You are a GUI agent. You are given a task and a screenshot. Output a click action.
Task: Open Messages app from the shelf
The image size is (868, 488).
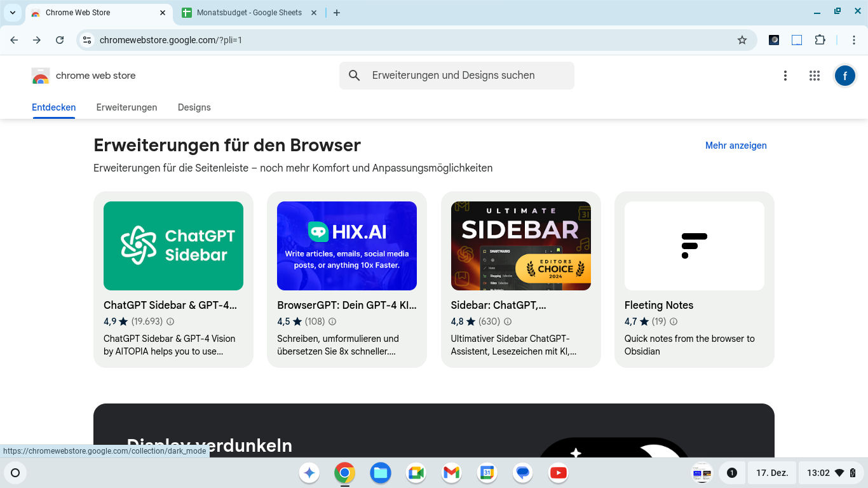[x=523, y=473]
